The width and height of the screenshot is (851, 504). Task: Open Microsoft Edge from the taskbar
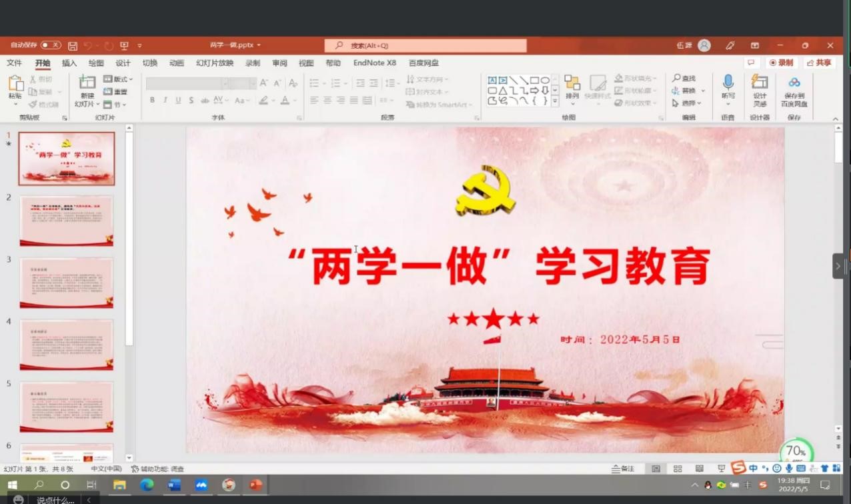147,485
